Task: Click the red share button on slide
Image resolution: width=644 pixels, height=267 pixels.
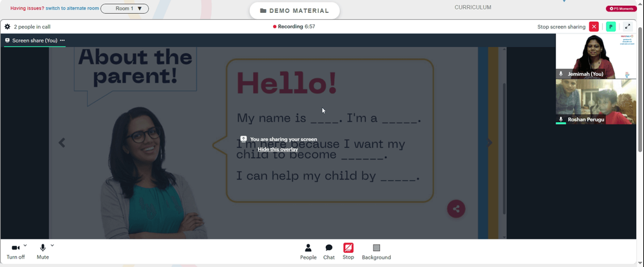Action: pos(456,208)
